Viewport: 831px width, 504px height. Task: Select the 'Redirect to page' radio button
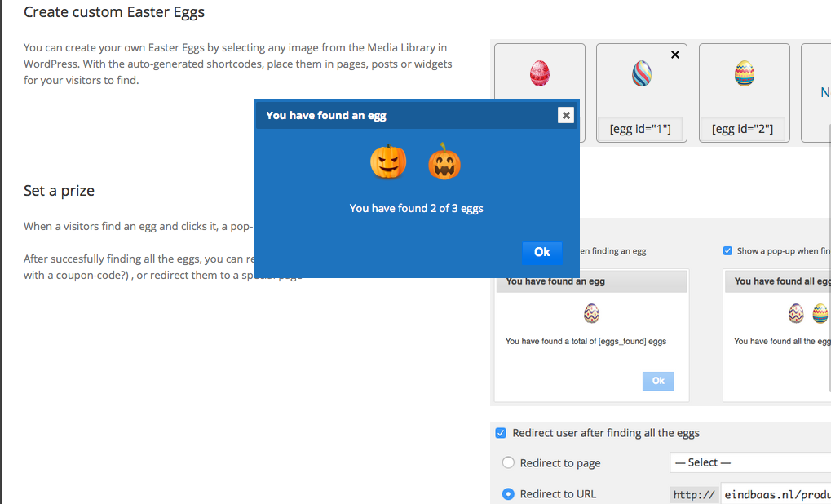(508, 462)
